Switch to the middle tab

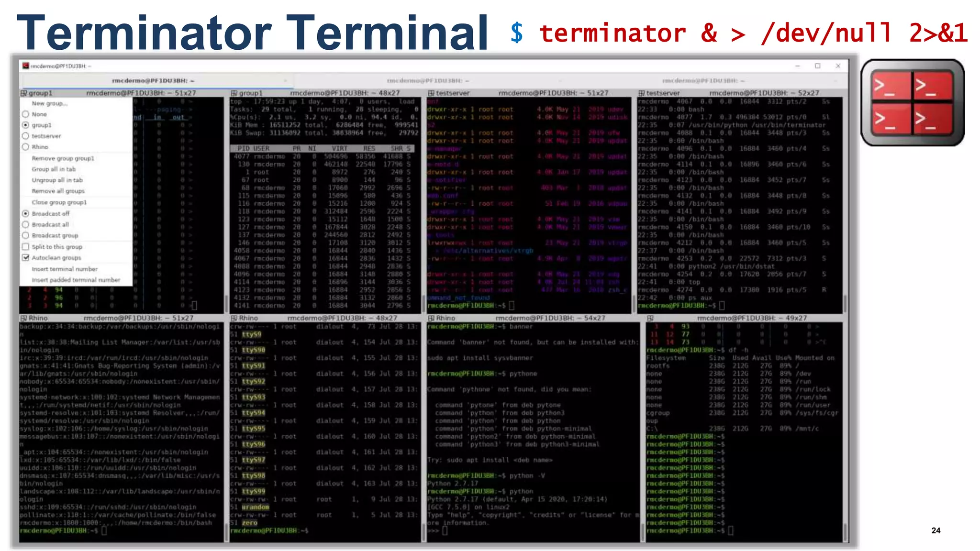tap(428, 81)
